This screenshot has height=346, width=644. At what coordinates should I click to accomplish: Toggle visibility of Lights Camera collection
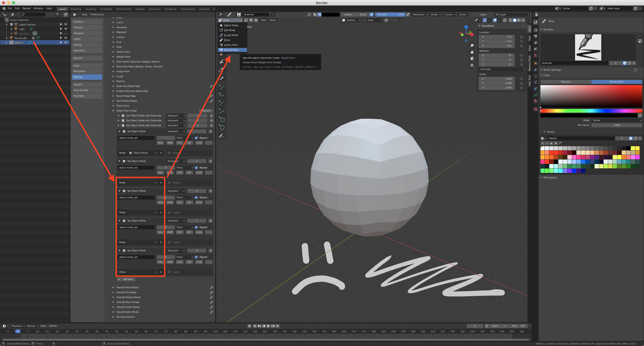click(66, 25)
